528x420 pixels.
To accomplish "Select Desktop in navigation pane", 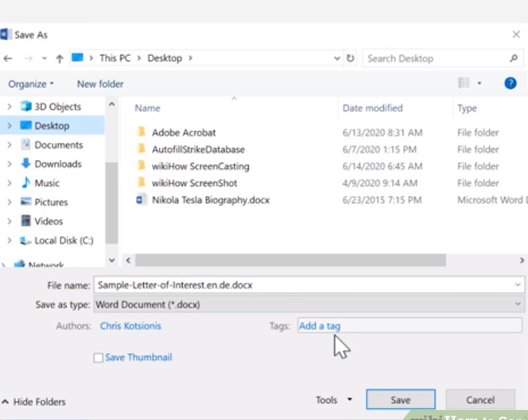I will (x=52, y=125).
